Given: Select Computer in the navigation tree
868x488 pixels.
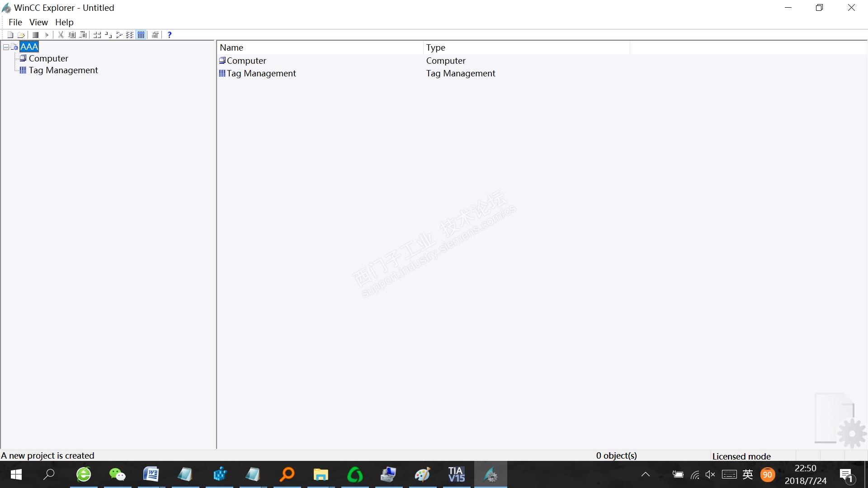Looking at the screenshot, I should (48, 58).
